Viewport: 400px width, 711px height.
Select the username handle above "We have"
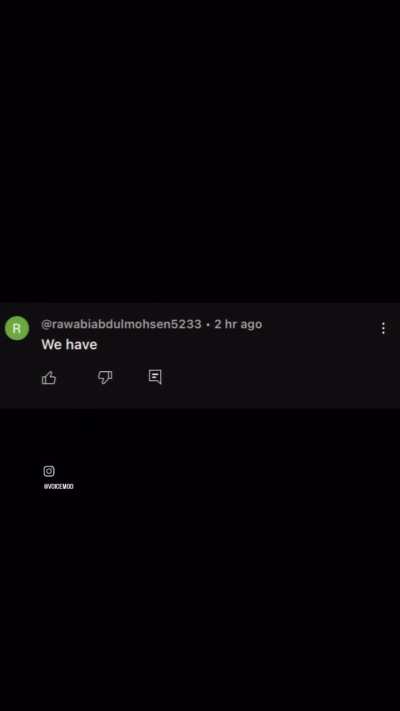[121, 324]
